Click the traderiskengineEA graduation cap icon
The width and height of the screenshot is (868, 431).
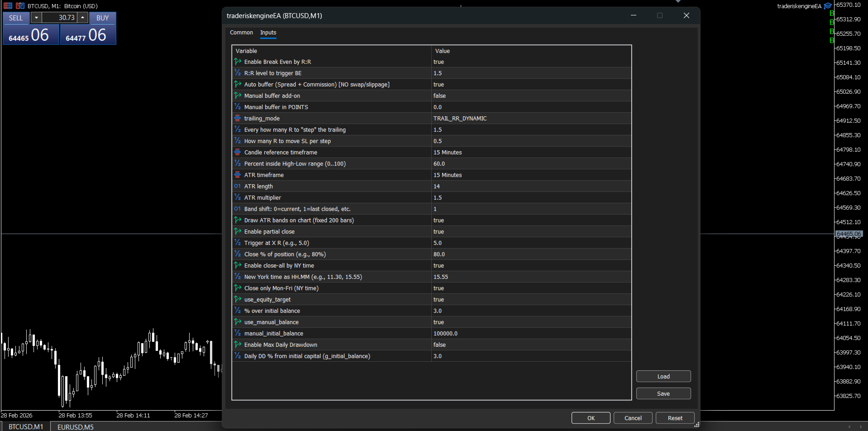828,6
